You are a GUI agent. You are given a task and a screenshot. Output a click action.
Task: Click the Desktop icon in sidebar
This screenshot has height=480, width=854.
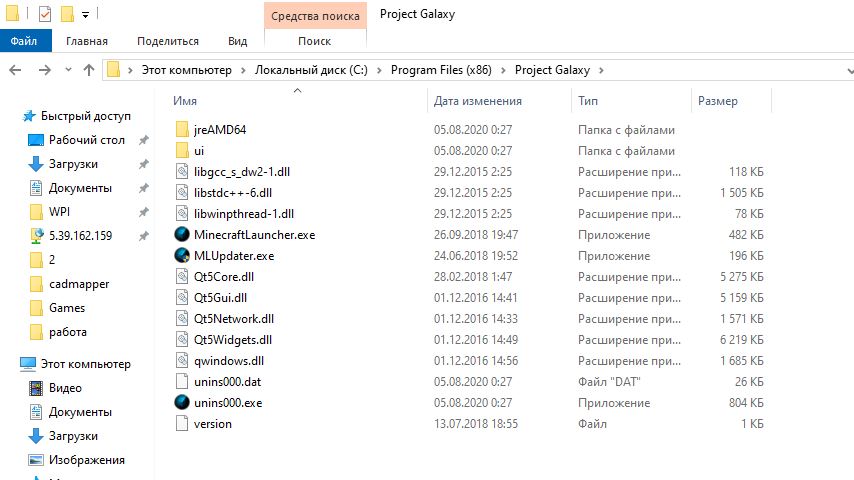click(36, 140)
